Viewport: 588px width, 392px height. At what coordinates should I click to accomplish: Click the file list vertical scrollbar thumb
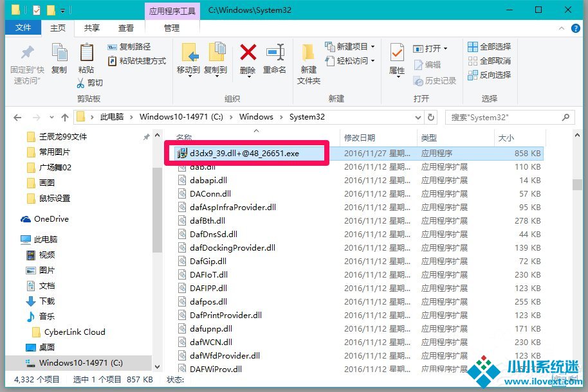point(577,185)
